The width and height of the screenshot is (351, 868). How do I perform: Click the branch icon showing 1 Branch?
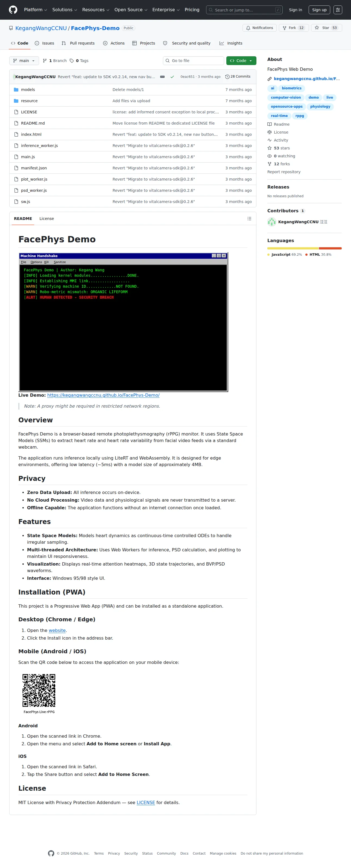click(45, 61)
